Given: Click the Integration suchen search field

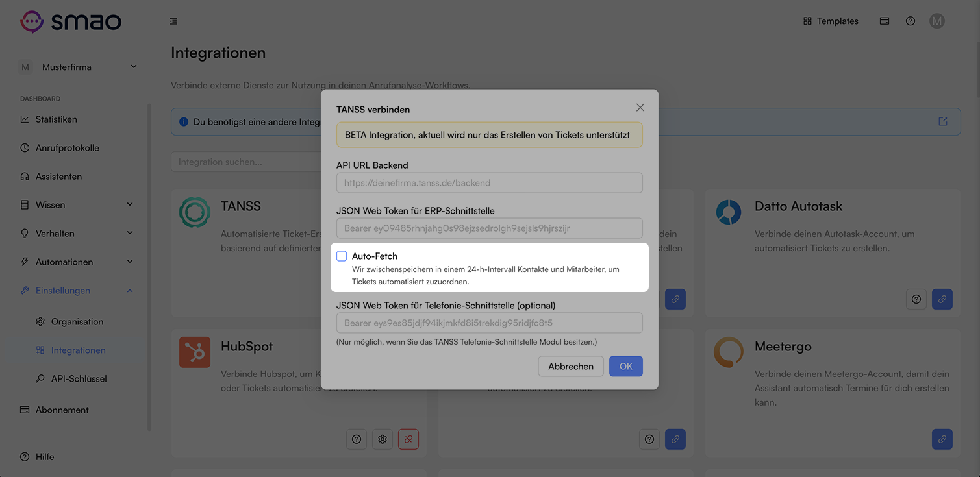Looking at the screenshot, I should click(x=247, y=162).
